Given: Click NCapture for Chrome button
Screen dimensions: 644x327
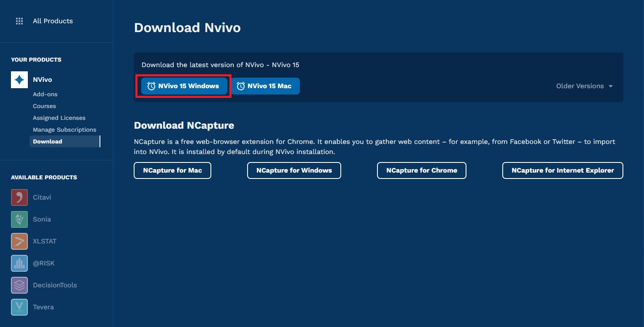Looking at the screenshot, I should [x=422, y=170].
